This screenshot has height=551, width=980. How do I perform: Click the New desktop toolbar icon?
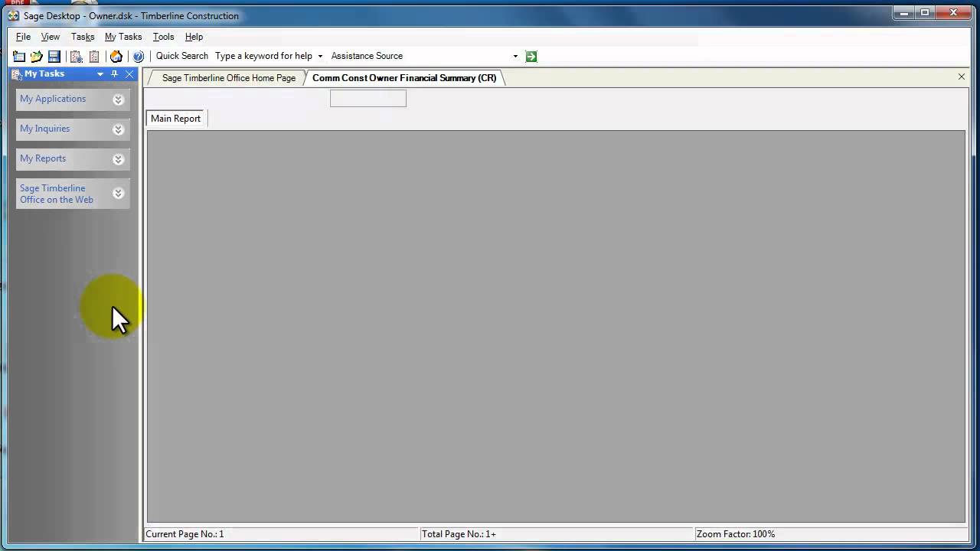(x=19, y=57)
